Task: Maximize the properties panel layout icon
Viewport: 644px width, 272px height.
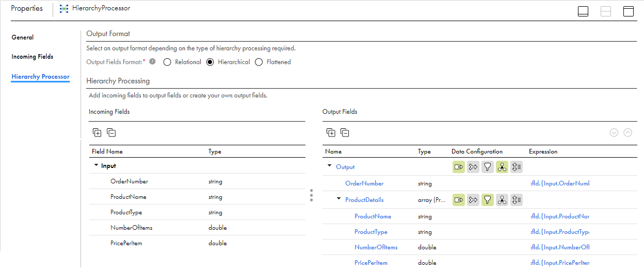Action: pos(629,11)
